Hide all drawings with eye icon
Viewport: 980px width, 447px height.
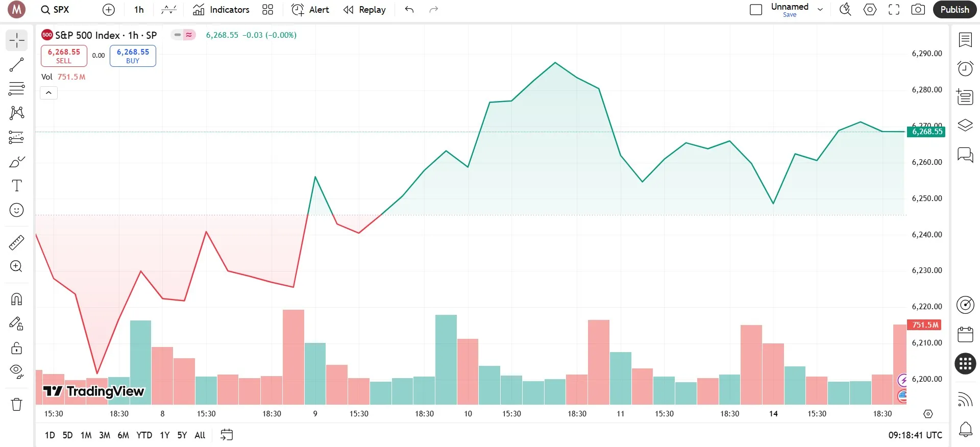point(16,371)
